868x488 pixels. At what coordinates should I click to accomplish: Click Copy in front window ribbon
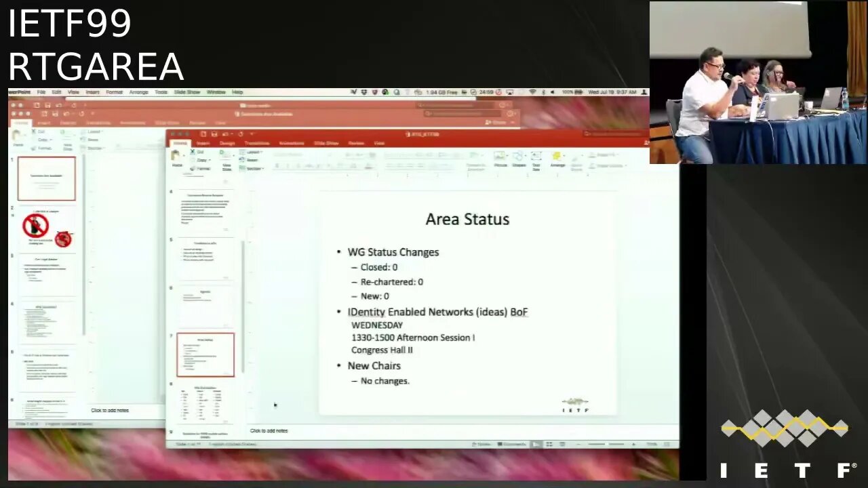pyautogui.click(x=202, y=160)
